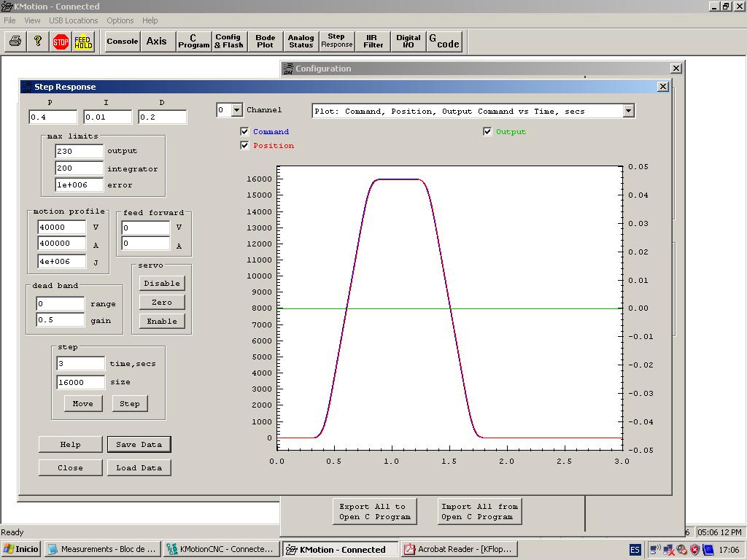Click the printer icon in toolbar
This screenshot has height=560, width=747.
[x=15, y=42]
